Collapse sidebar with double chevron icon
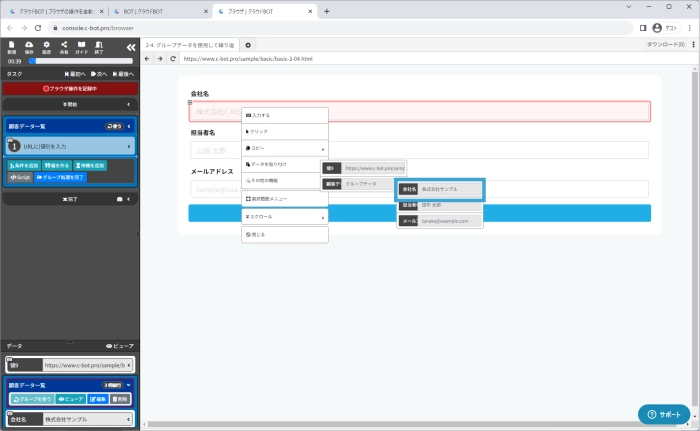This screenshot has height=431, width=700. pos(130,46)
